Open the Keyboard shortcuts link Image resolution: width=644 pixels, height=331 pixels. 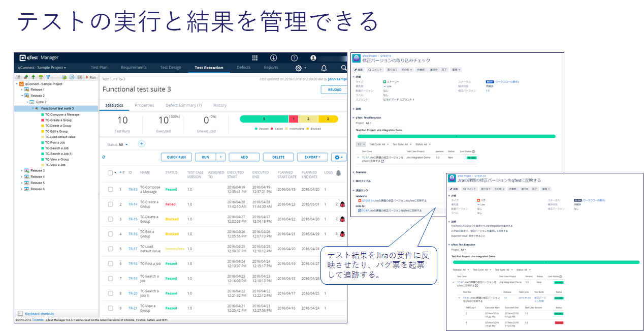pos(40,314)
